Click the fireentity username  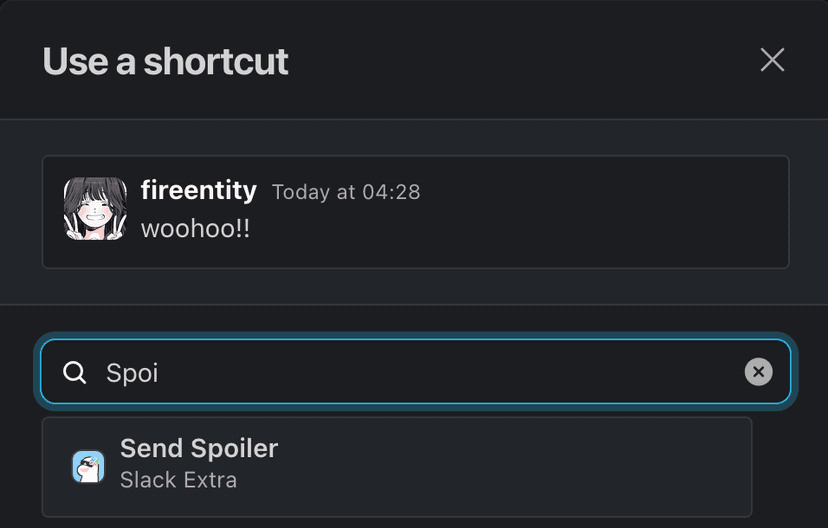coord(198,190)
